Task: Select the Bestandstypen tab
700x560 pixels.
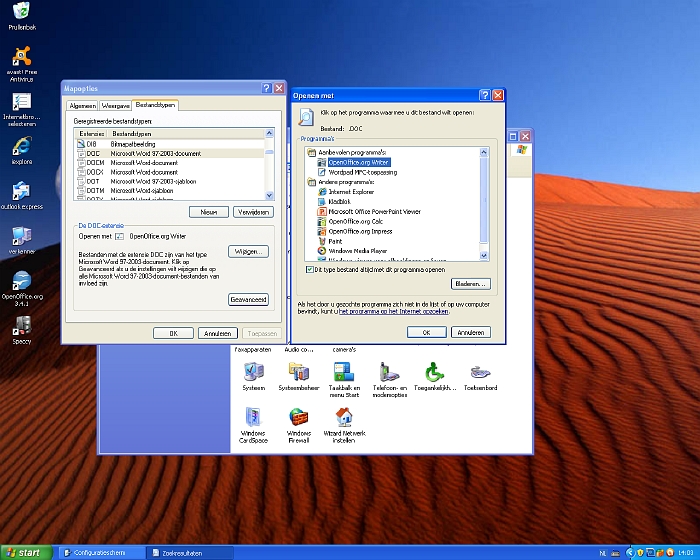Action: 155,105
